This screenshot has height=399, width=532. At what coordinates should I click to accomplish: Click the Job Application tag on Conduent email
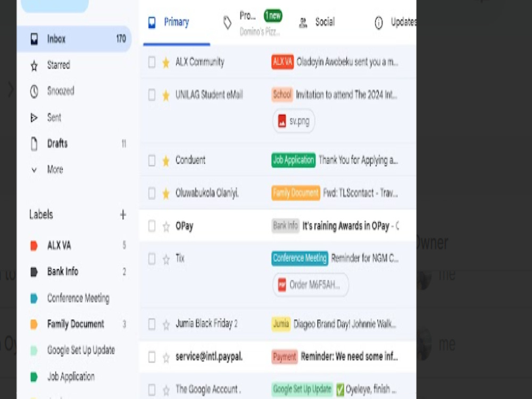tap(293, 160)
